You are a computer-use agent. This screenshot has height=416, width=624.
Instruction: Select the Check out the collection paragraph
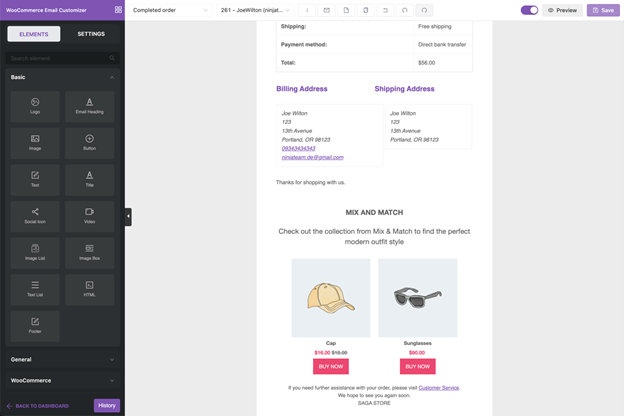(x=374, y=236)
